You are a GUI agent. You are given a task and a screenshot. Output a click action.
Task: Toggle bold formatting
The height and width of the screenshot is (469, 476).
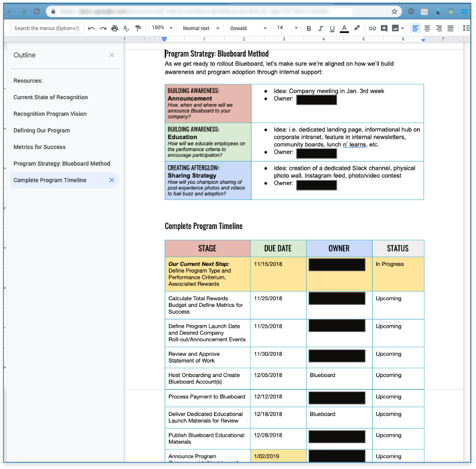(309, 28)
